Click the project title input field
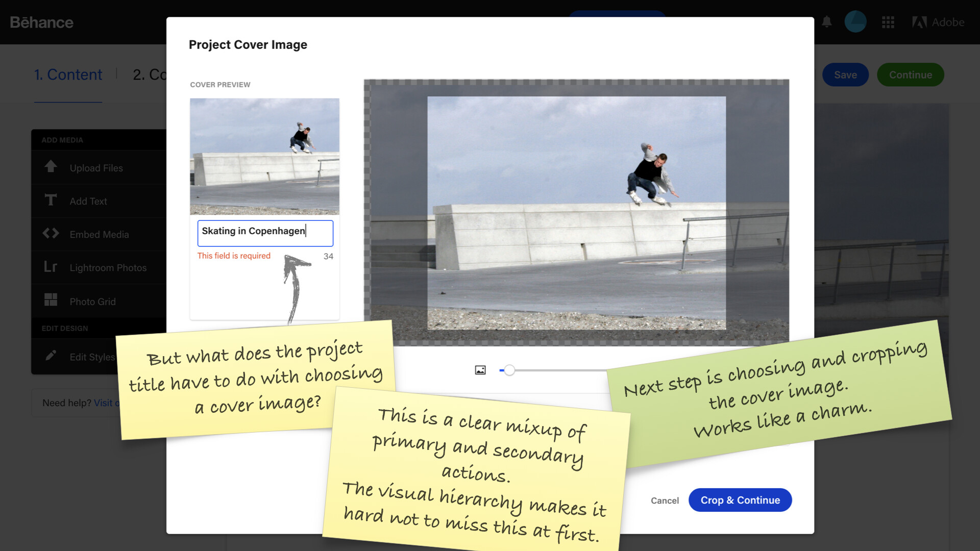 tap(265, 233)
